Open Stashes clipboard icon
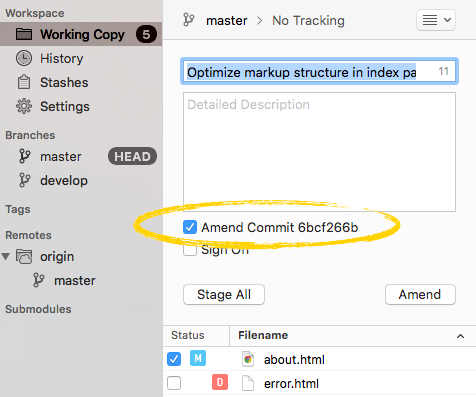This screenshot has height=397, width=476. [x=24, y=82]
